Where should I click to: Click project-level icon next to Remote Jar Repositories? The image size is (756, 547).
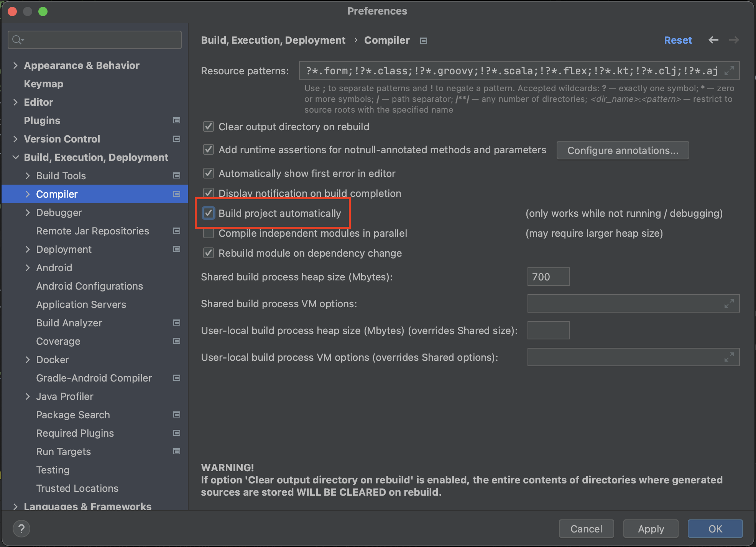pos(177,231)
